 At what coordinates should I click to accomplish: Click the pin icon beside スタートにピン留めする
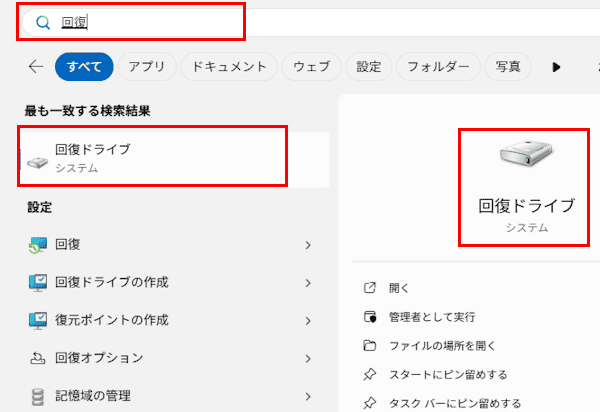coord(370,375)
